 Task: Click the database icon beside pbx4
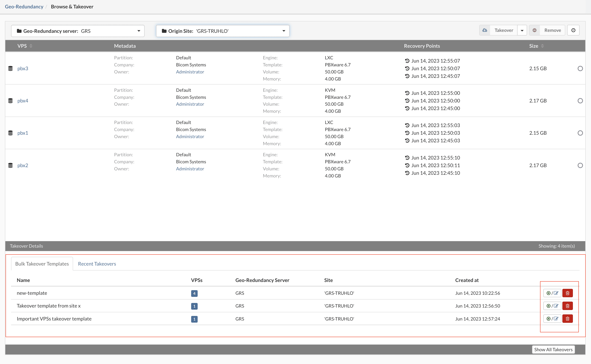click(10, 101)
